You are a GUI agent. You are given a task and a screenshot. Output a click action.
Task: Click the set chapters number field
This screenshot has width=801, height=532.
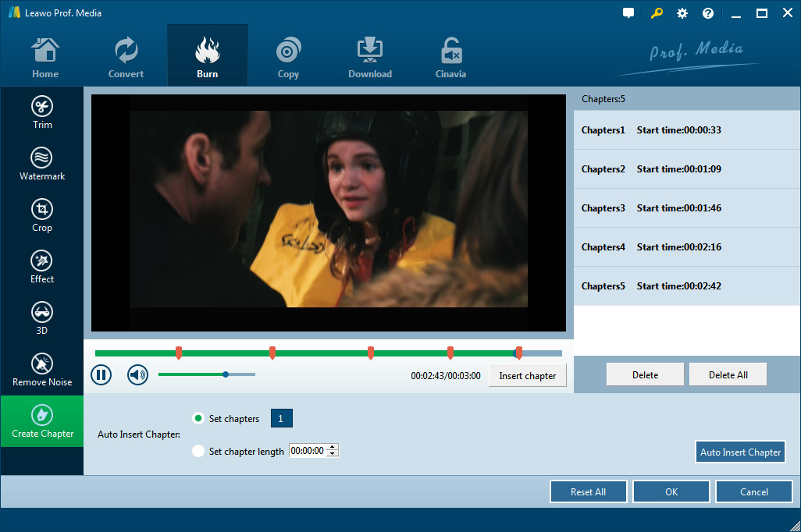(x=281, y=419)
